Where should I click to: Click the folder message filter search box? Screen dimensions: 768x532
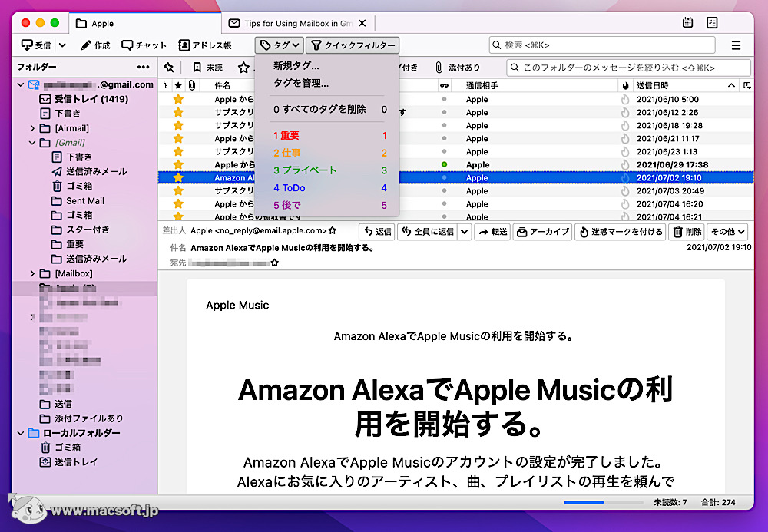pyautogui.click(x=629, y=68)
